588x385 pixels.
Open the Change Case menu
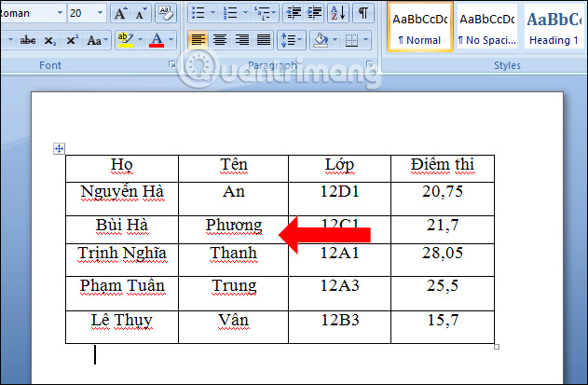coord(97,40)
